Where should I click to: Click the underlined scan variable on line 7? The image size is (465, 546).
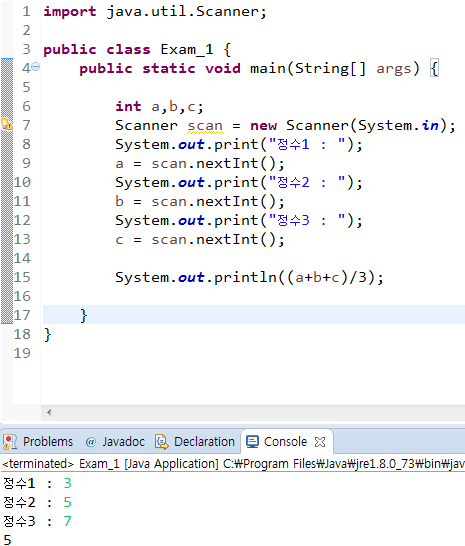[205, 126]
